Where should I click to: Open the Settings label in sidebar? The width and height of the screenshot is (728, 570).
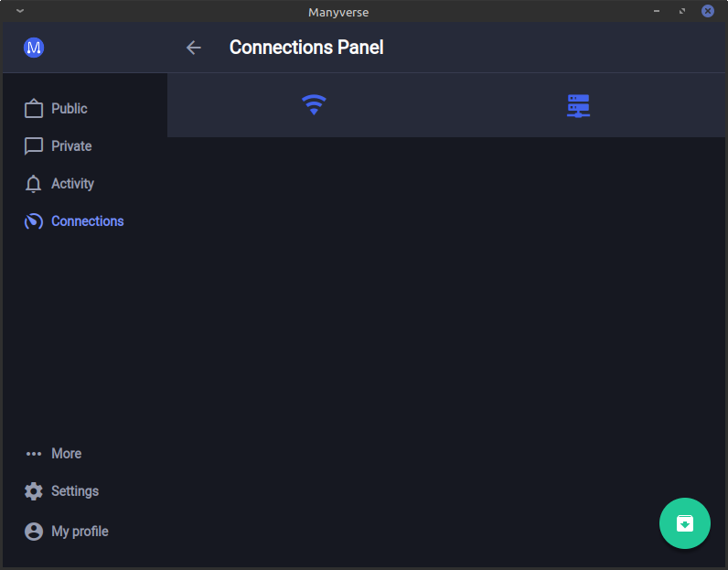[x=75, y=491]
